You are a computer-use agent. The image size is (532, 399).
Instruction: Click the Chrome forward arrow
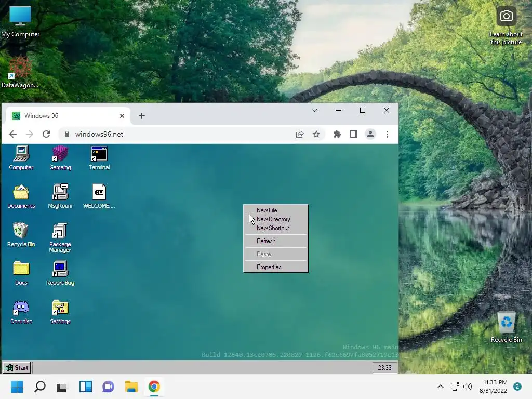[x=30, y=134]
